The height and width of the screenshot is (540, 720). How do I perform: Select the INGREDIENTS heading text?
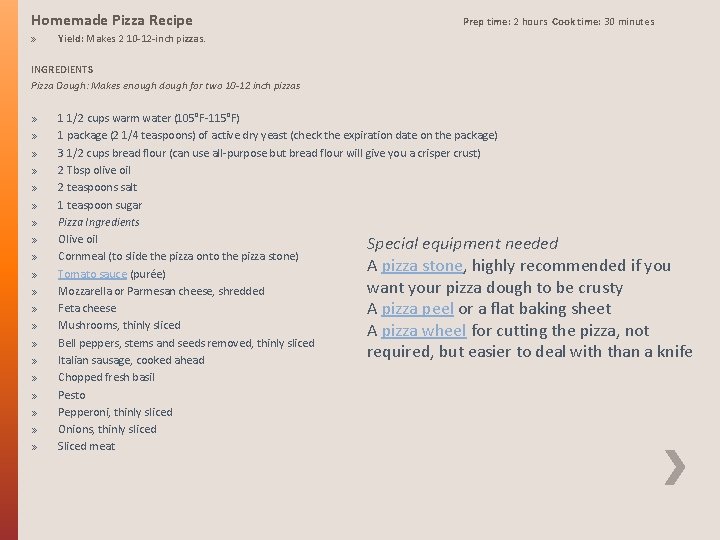tap(62, 70)
